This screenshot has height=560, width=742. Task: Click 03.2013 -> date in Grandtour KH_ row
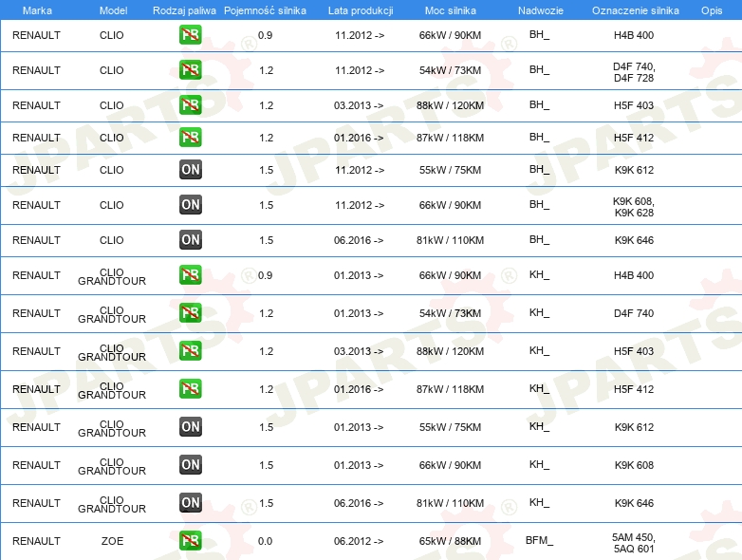359,351
